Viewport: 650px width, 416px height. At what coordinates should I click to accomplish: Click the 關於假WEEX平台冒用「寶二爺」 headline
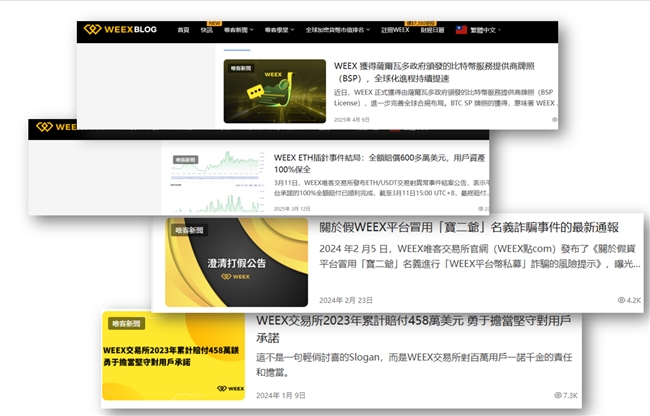click(469, 227)
